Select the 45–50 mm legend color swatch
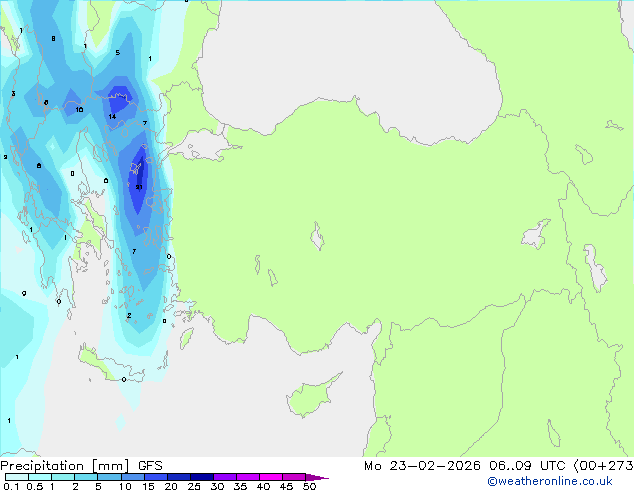The image size is (634, 490). (294, 477)
